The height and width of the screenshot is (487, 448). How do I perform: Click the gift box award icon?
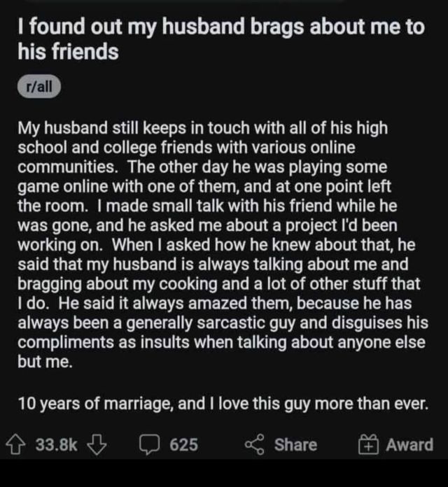click(x=368, y=444)
